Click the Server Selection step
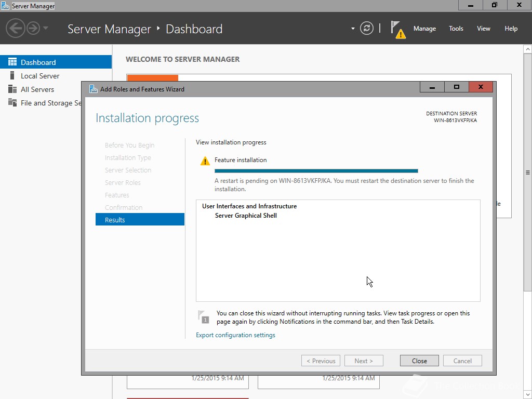The width and height of the screenshot is (532, 399). point(128,170)
